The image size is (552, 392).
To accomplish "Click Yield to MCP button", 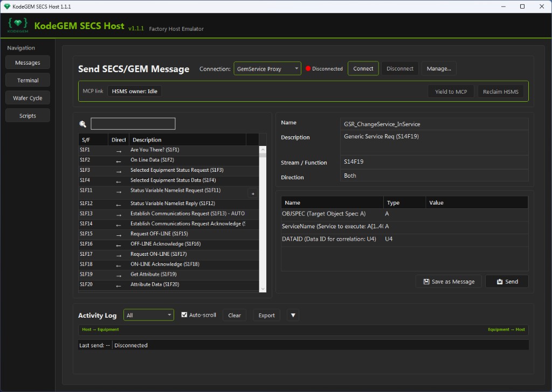I will (451, 92).
